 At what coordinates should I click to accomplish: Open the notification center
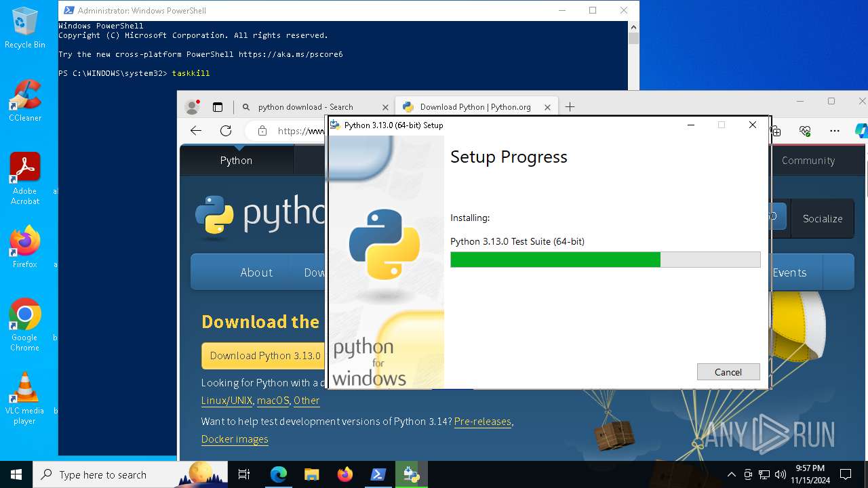(846, 474)
